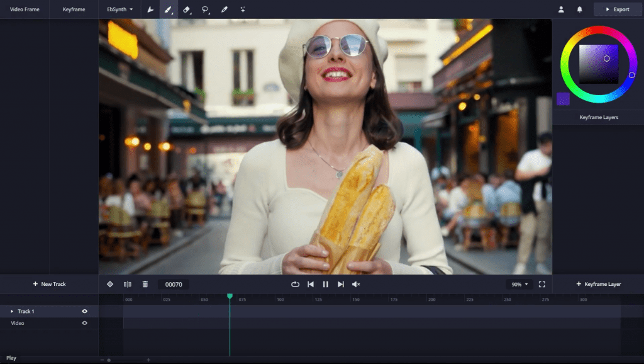Screen dimensions: 644x364
Task: Toggle loop playback
Action: click(x=295, y=284)
